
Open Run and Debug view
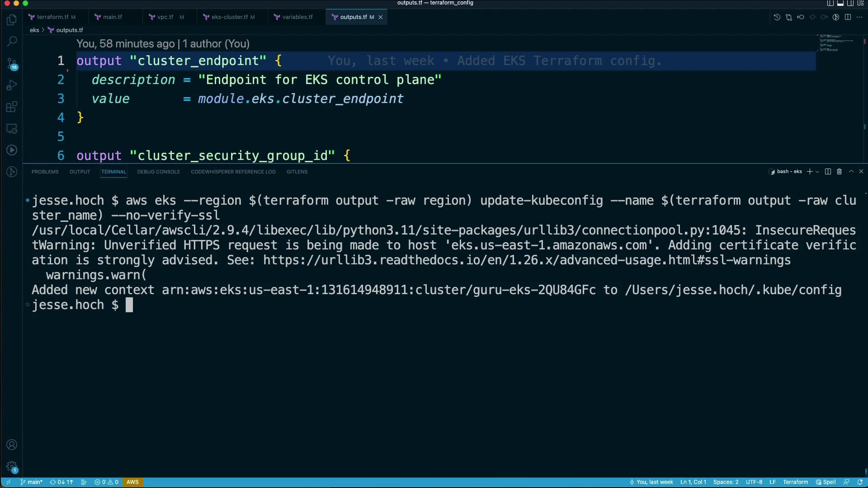[12, 85]
